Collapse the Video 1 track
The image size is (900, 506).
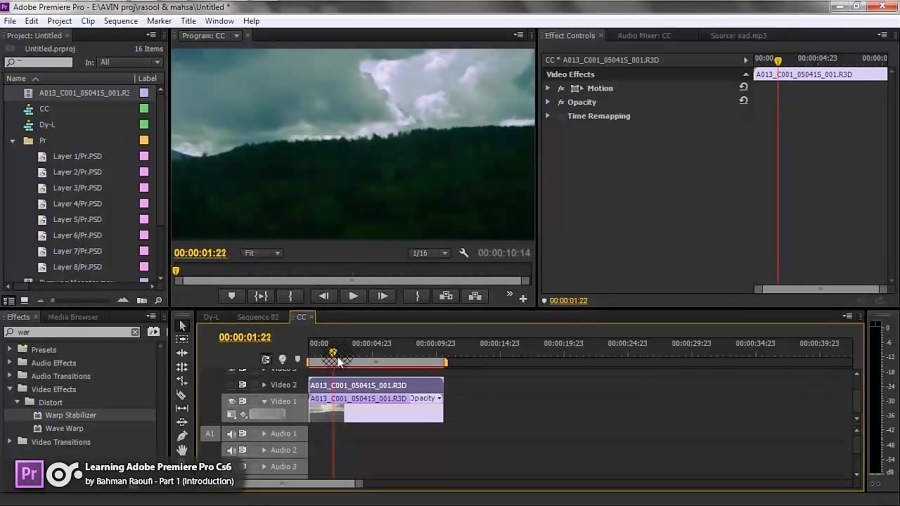[264, 401]
